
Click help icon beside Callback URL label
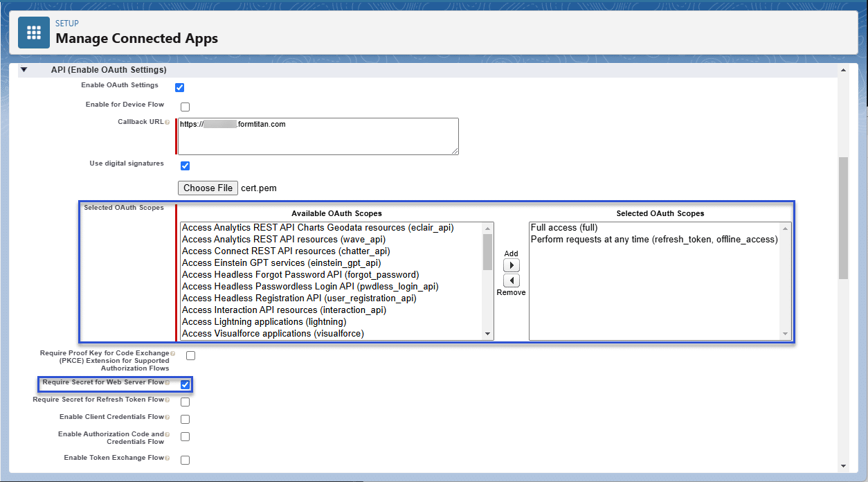(x=167, y=123)
